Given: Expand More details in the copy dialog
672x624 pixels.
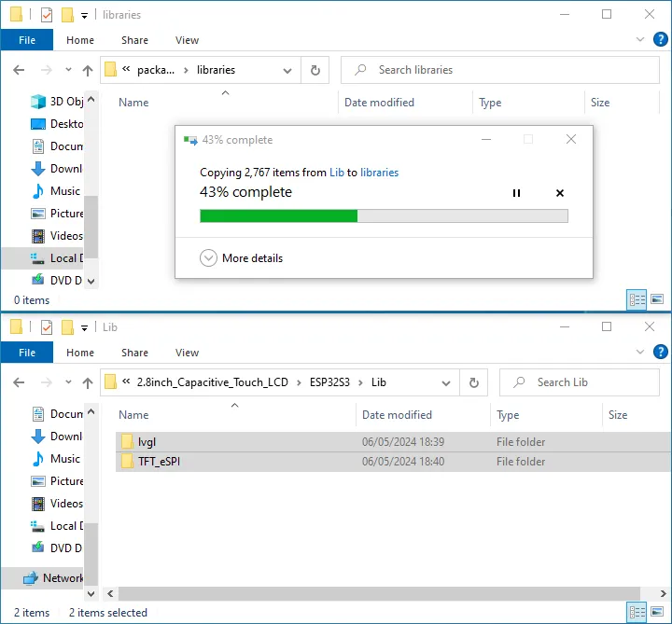Looking at the screenshot, I should point(242,258).
